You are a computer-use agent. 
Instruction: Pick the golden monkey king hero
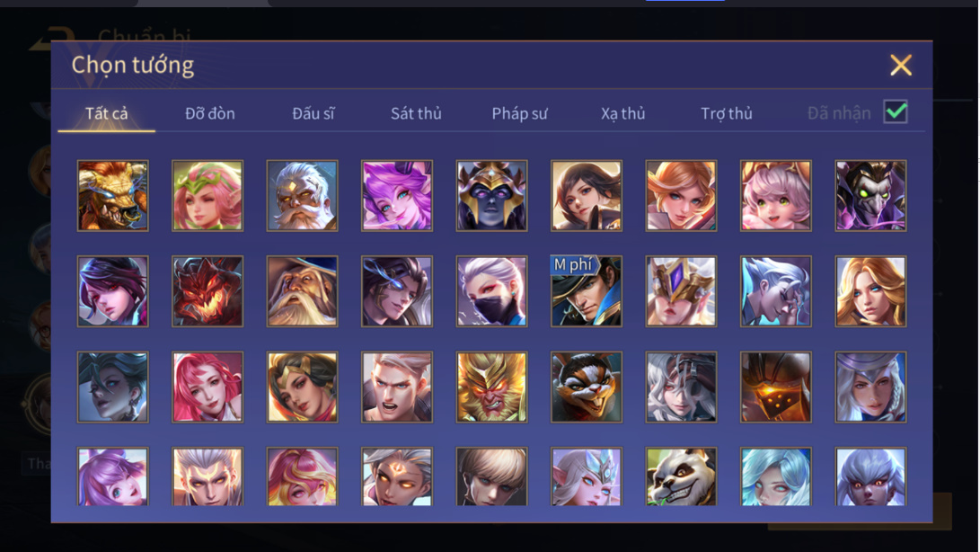click(492, 387)
